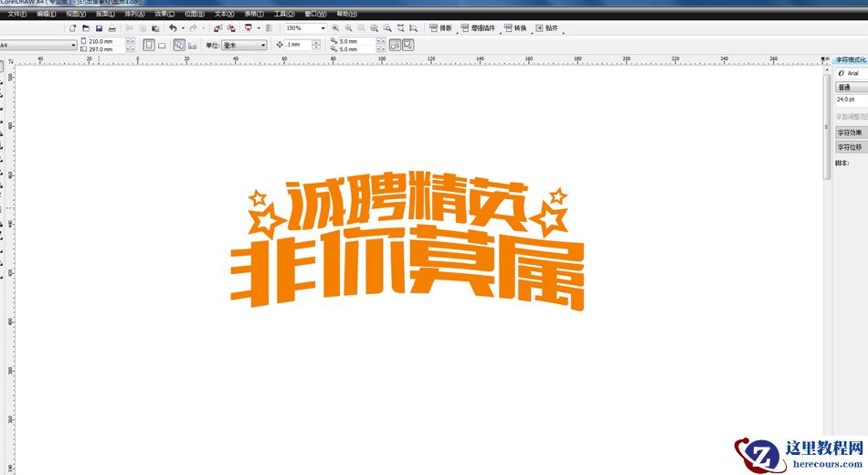Click the duplicate distance X 5.0 mm field

(356, 41)
